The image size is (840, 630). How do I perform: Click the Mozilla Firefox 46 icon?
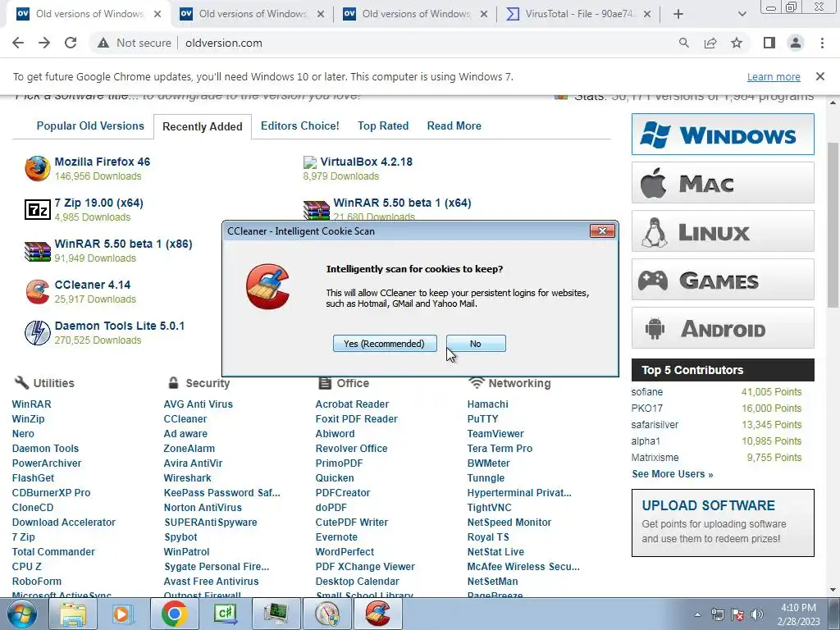(38, 168)
